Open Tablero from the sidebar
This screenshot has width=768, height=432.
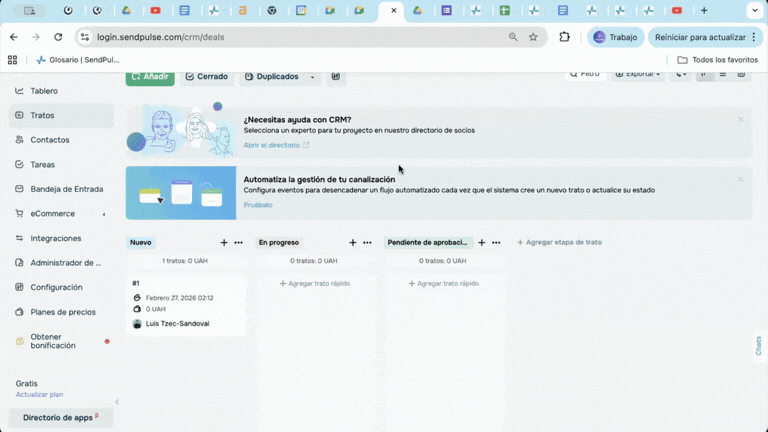[x=43, y=91]
